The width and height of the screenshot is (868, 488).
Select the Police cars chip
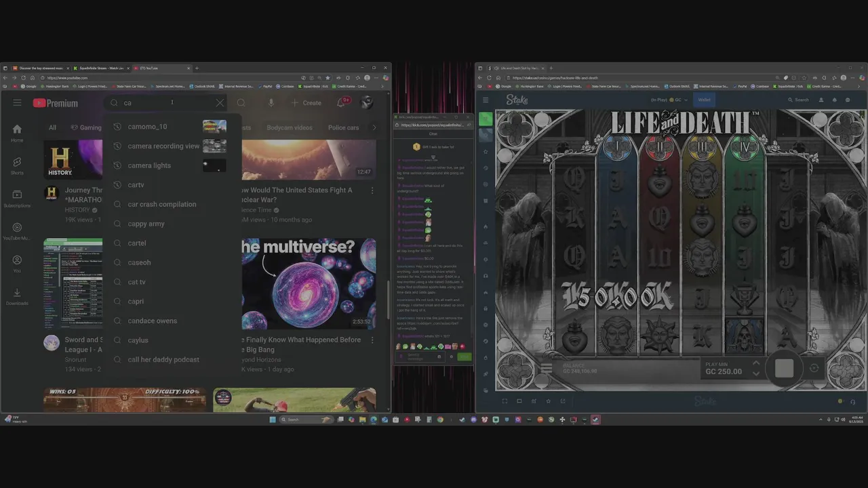(344, 127)
